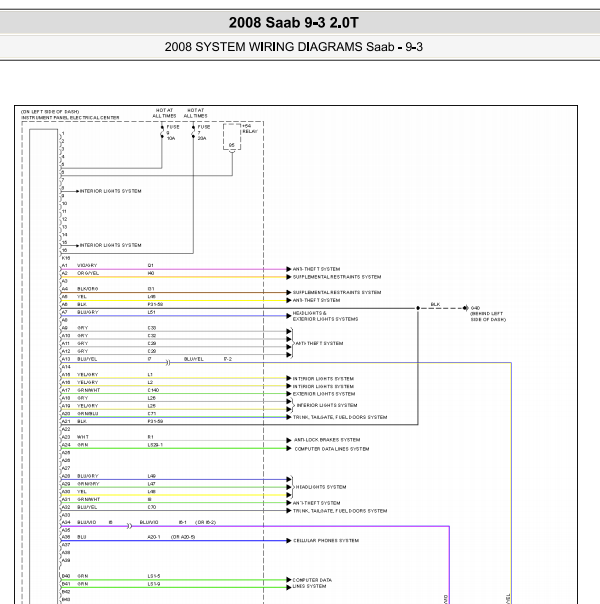
Task: Click the "A21 BLK" wire label
Action: [x=74, y=421]
